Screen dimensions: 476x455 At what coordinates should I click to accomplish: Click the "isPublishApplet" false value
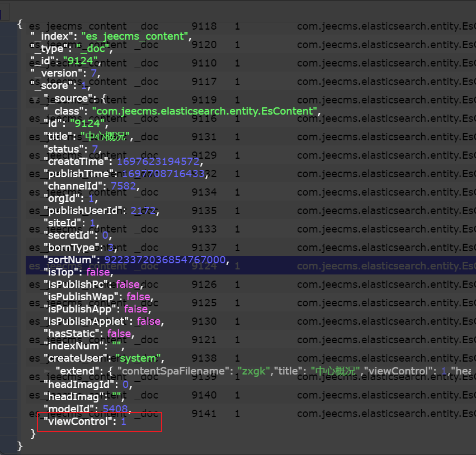click(148, 321)
